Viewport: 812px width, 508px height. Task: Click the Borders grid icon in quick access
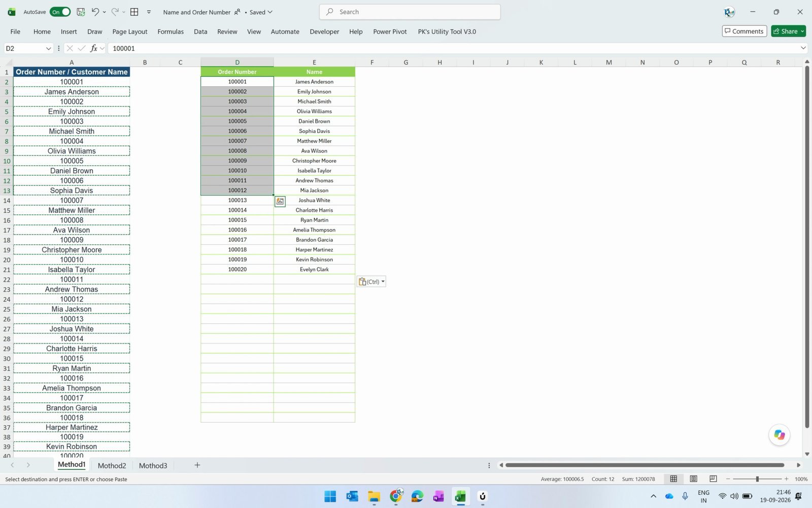tap(134, 12)
